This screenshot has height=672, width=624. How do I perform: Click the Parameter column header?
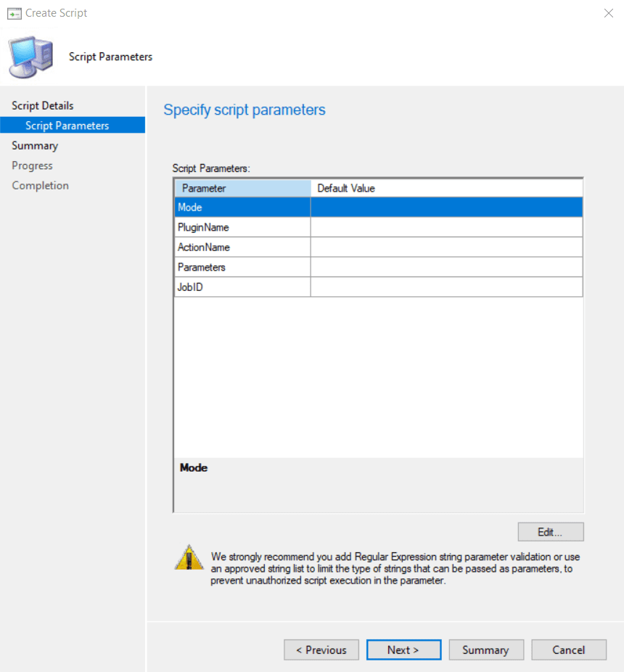pyautogui.click(x=242, y=188)
